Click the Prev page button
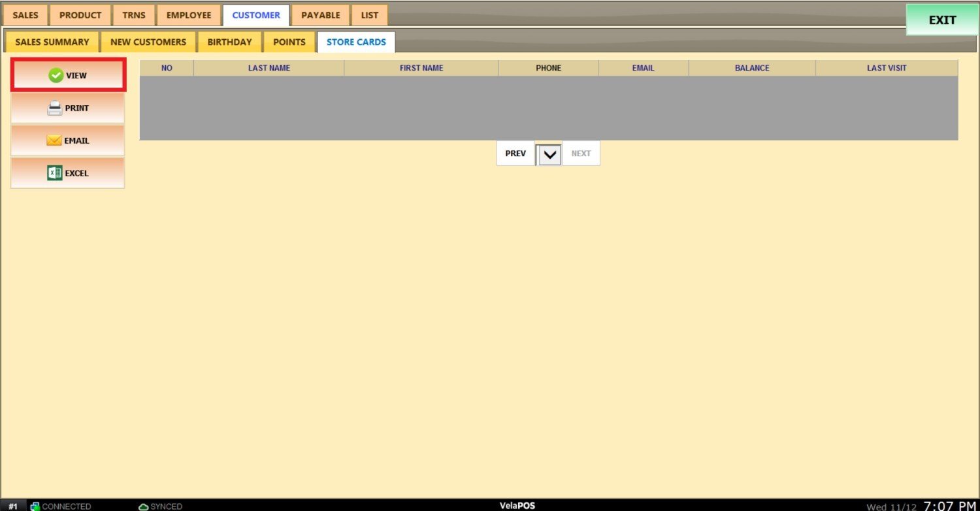This screenshot has height=511, width=980. pos(515,154)
